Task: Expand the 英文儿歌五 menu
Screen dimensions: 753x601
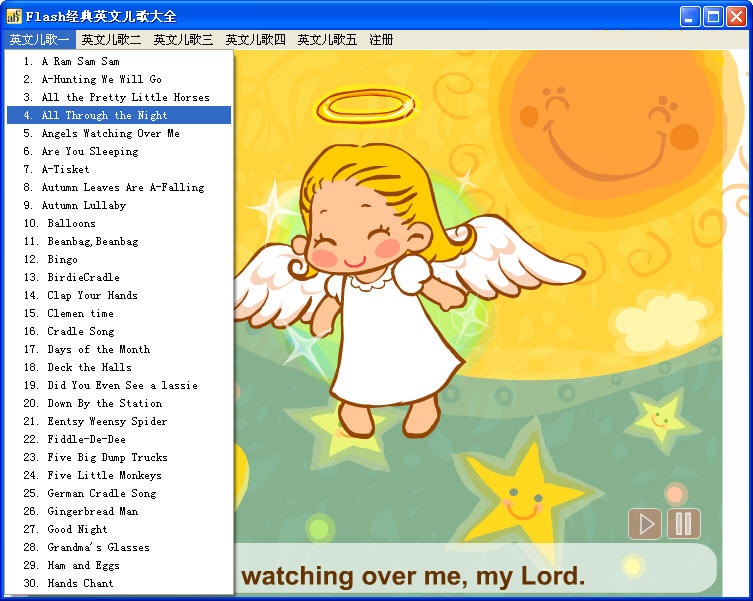Action: pos(327,40)
